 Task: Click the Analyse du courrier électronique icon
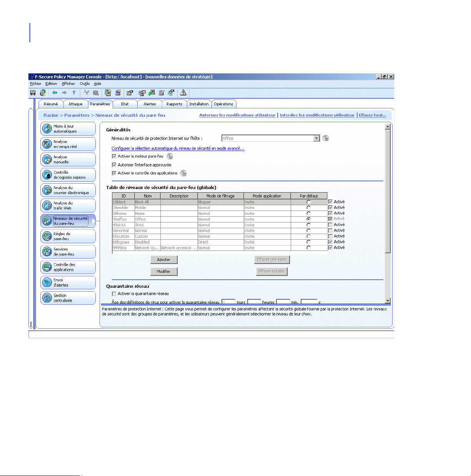coord(47,190)
